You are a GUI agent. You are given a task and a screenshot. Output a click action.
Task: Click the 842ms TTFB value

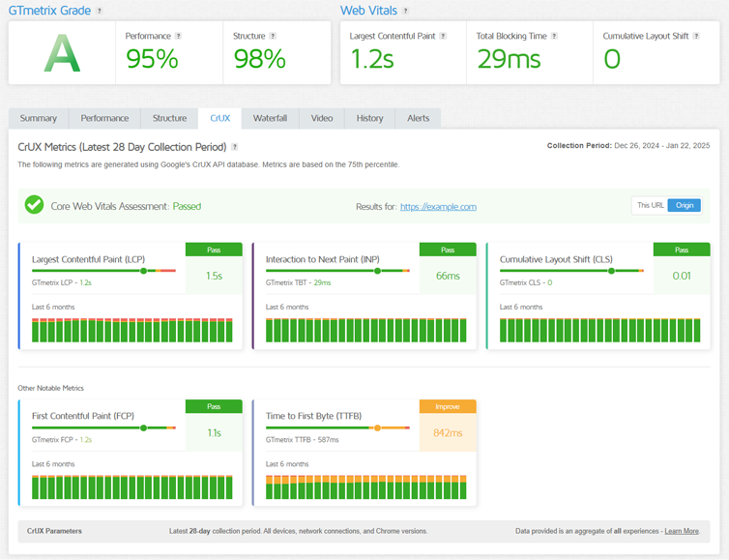pos(448,433)
